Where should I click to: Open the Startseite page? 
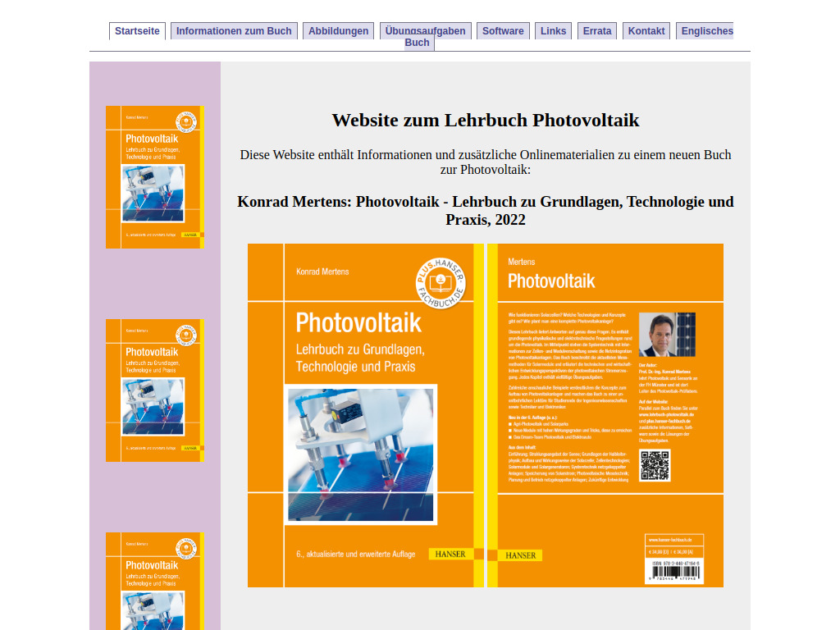click(x=136, y=30)
